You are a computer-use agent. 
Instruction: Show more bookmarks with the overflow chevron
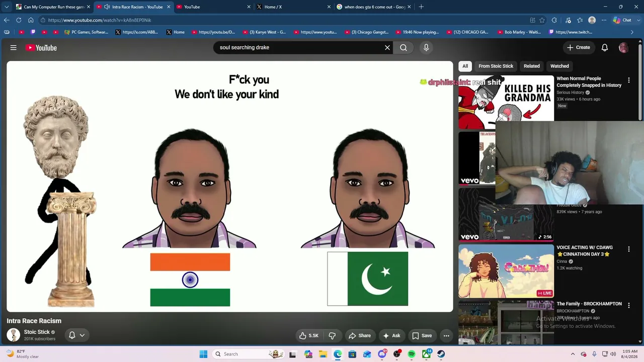click(632, 32)
